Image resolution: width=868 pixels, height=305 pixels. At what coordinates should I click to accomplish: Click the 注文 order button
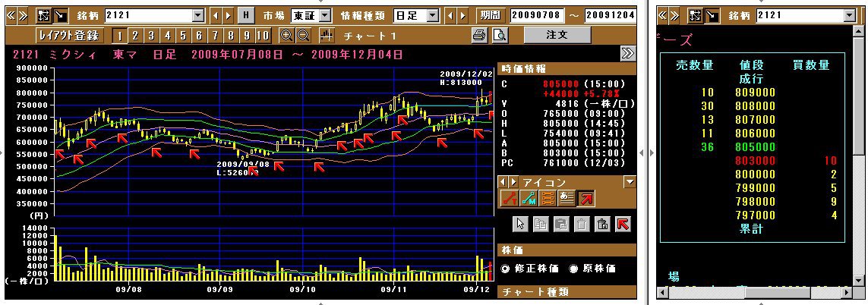[x=557, y=35]
